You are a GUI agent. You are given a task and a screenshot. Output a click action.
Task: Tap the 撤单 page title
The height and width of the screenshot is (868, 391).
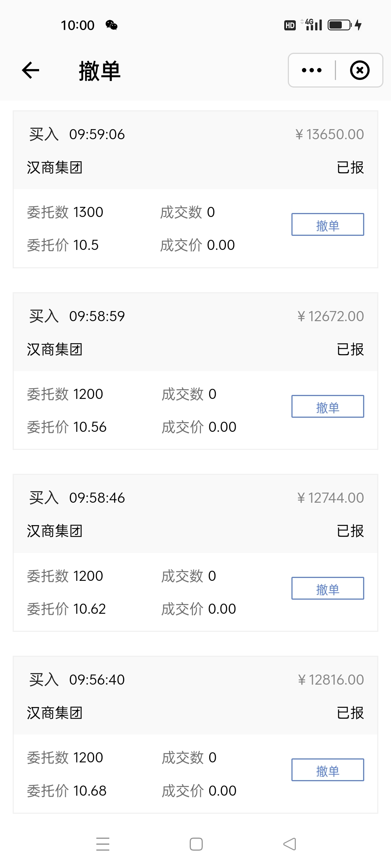100,71
